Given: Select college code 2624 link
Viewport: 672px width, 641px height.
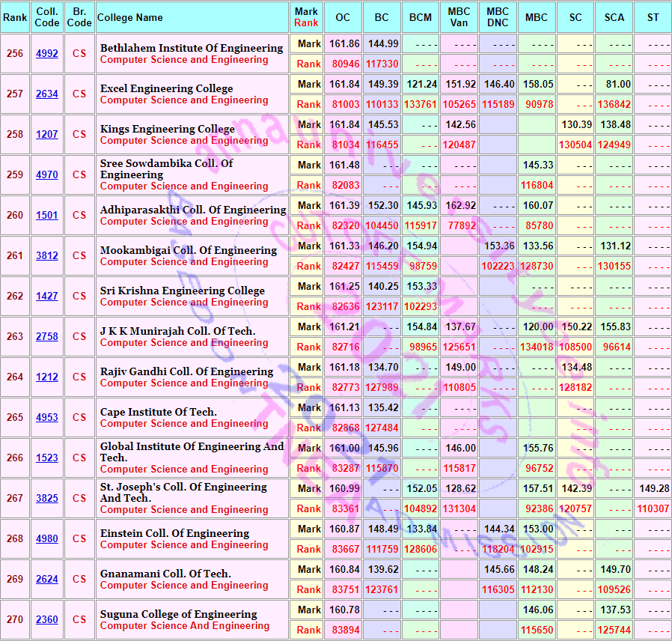Looking at the screenshot, I should coord(46,580).
